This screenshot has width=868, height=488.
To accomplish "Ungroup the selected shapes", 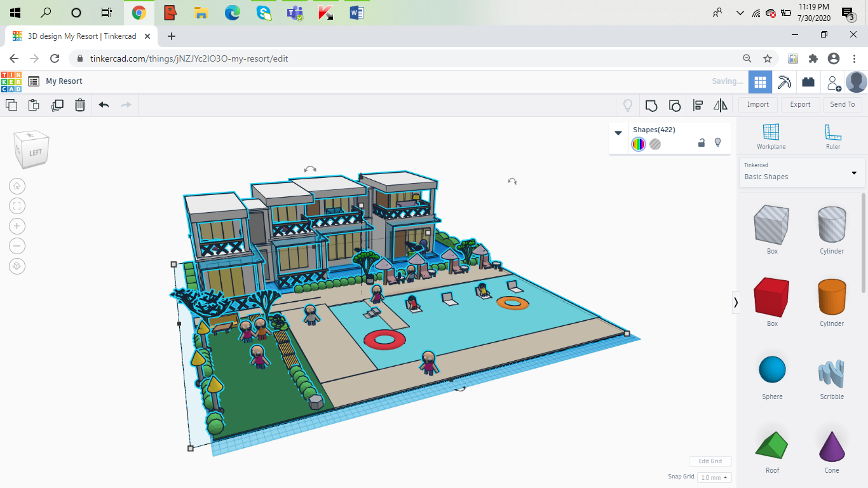I will click(x=675, y=105).
